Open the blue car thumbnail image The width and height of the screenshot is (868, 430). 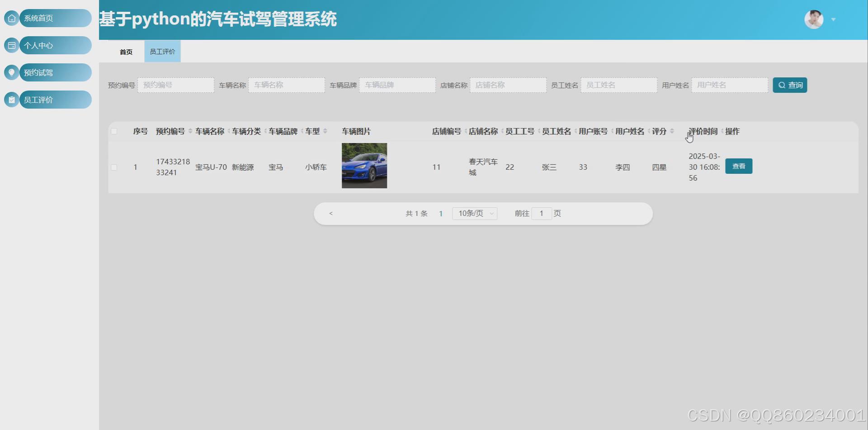pos(364,166)
